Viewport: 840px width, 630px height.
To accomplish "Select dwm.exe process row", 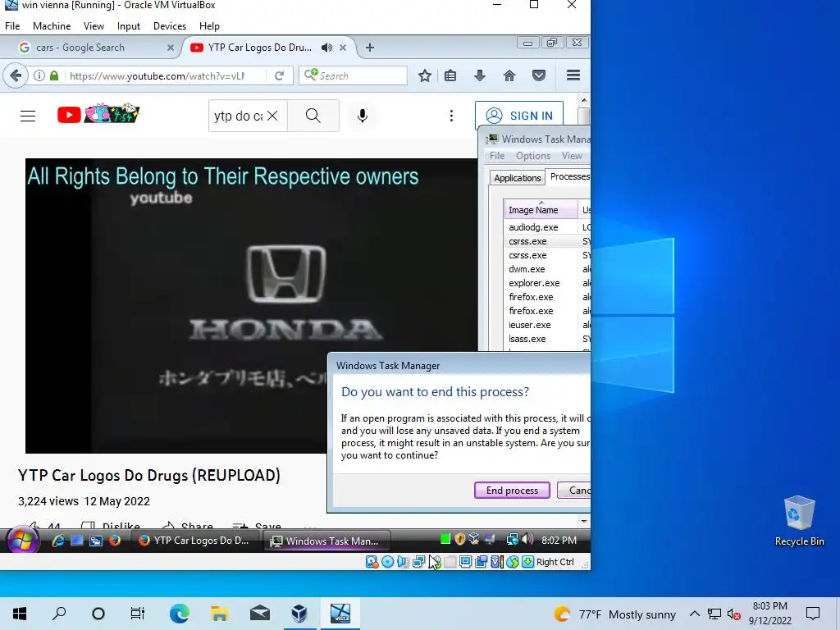I will [547, 269].
